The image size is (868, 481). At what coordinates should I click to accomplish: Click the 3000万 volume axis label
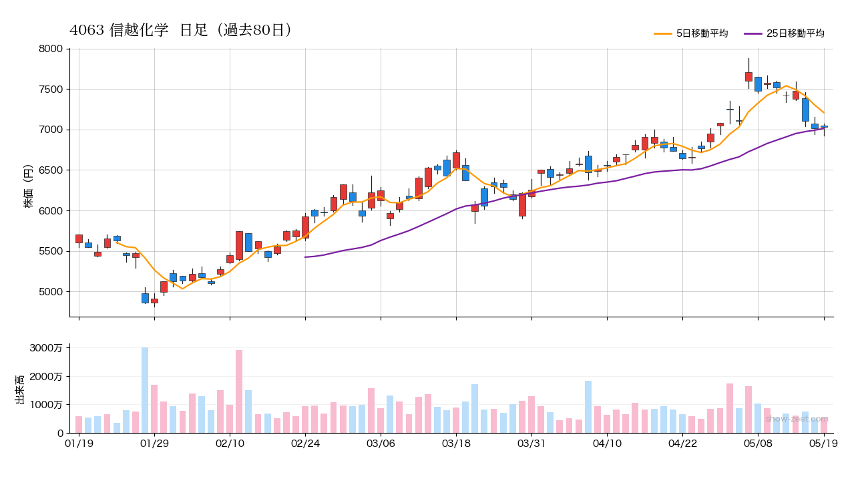(45, 347)
